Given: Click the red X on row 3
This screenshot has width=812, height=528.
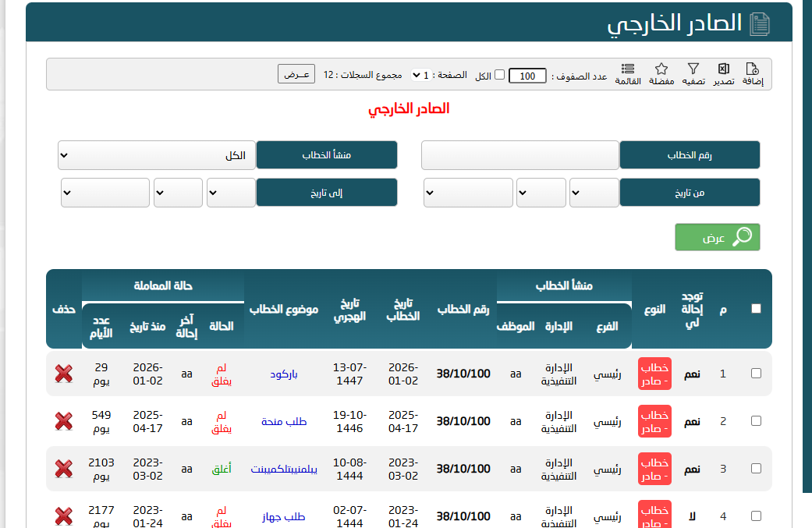Looking at the screenshot, I should click(64, 469).
